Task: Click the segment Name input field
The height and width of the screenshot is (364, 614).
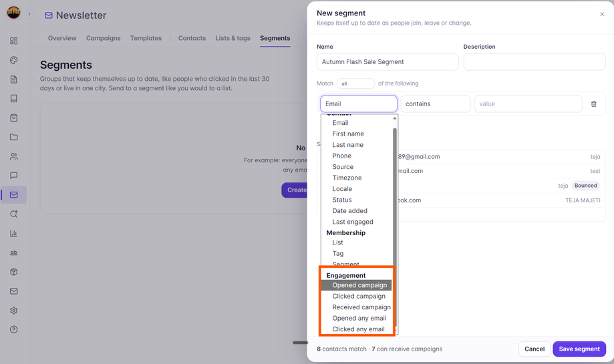Action: [388, 62]
